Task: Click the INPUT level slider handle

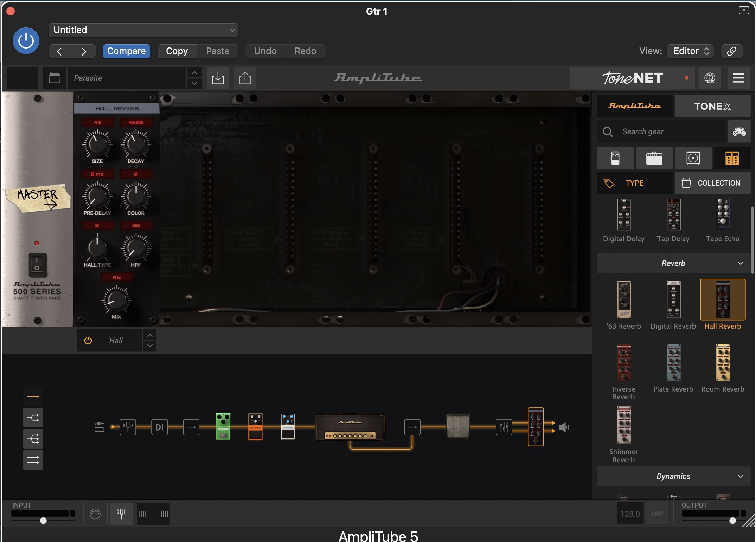Action: click(x=43, y=521)
